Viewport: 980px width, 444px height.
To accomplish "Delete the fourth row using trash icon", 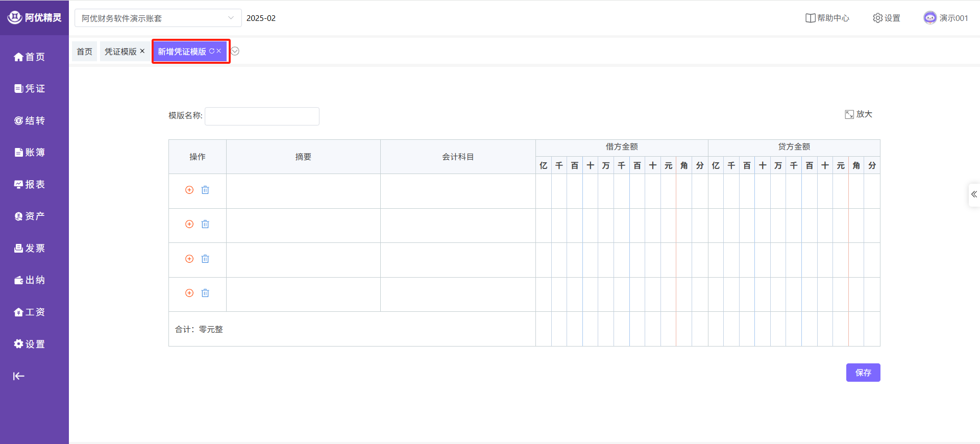I will [x=205, y=293].
